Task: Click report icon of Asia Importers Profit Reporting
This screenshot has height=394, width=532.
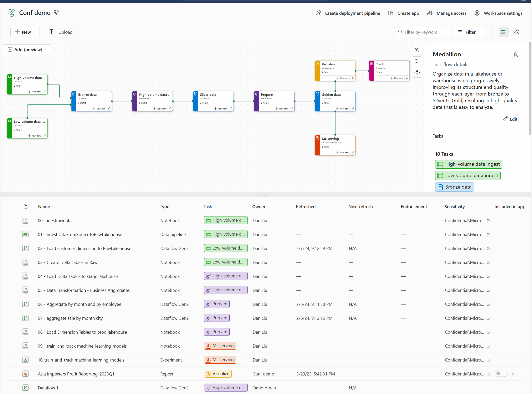Action: point(25,374)
